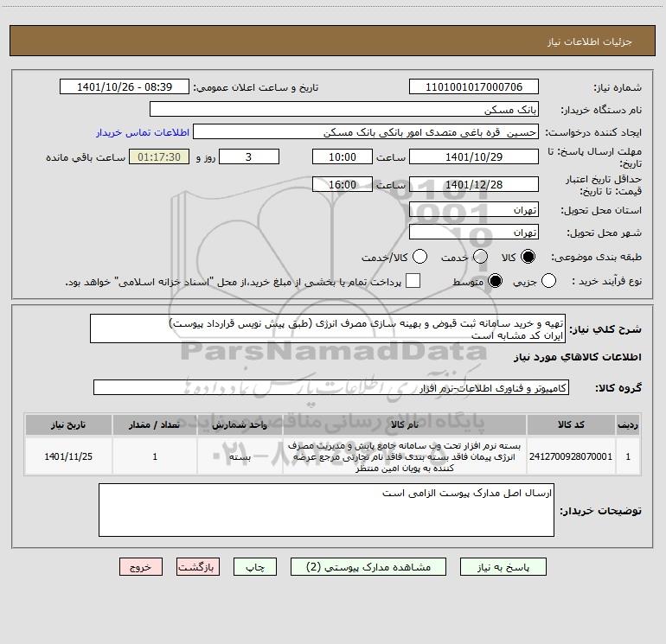Click the request creator field حسین قره باغی
The image size is (666, 644).
pos(366,132)
